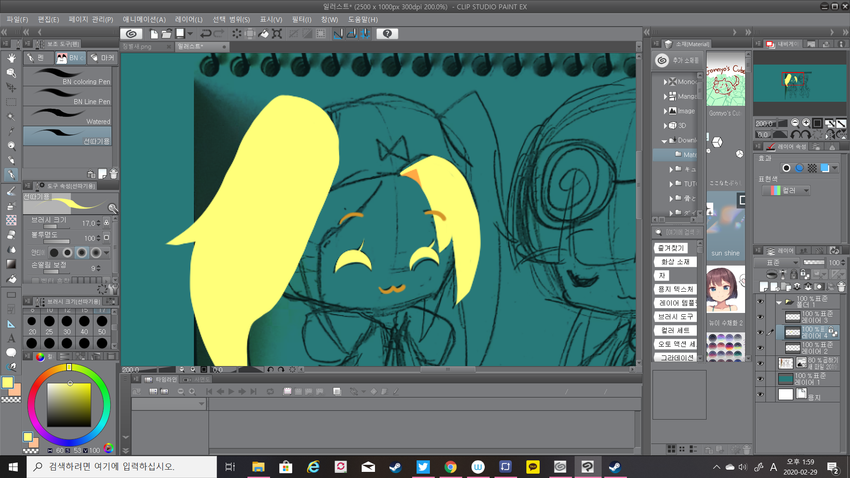Open the 편집(E) menu
Image resolution: width=850 pixels, height=478 pixels.
48,20
